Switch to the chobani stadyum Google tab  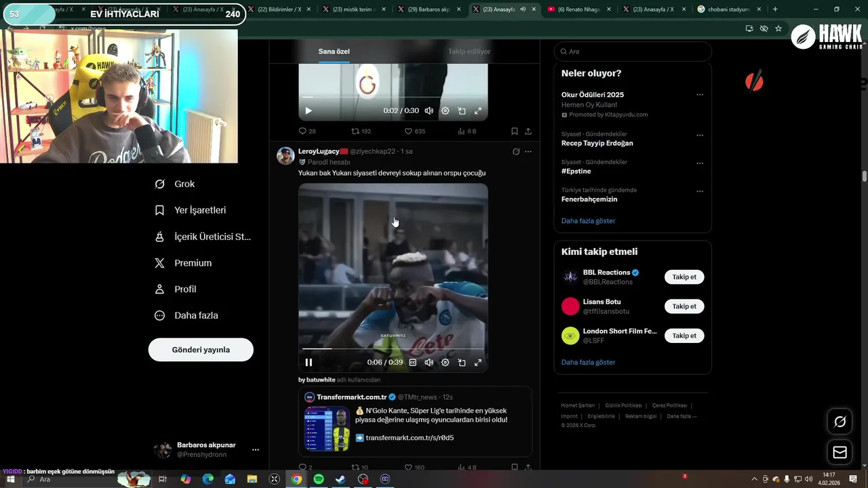(x=728, y=9)
